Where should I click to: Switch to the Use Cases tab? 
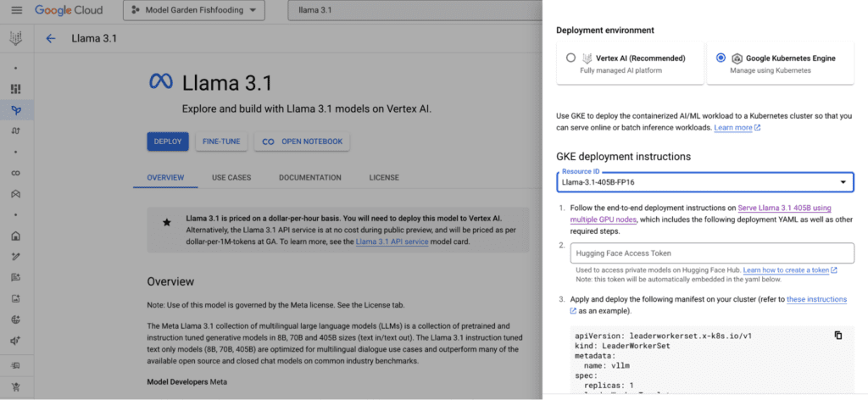pos(231,178)
